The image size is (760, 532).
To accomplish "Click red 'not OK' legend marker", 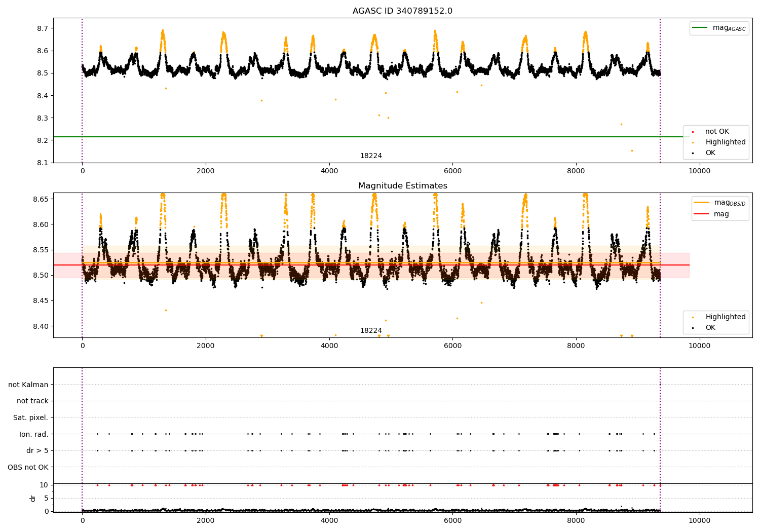I will point(693,132).
